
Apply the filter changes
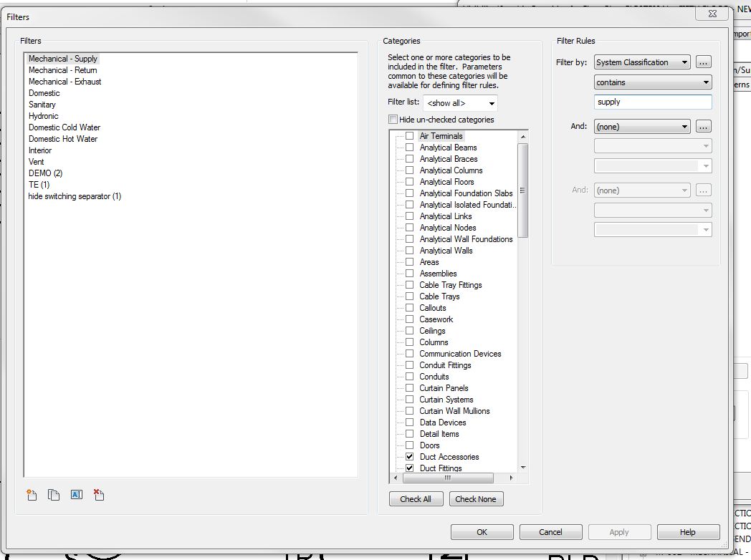(x=619, y=532)
